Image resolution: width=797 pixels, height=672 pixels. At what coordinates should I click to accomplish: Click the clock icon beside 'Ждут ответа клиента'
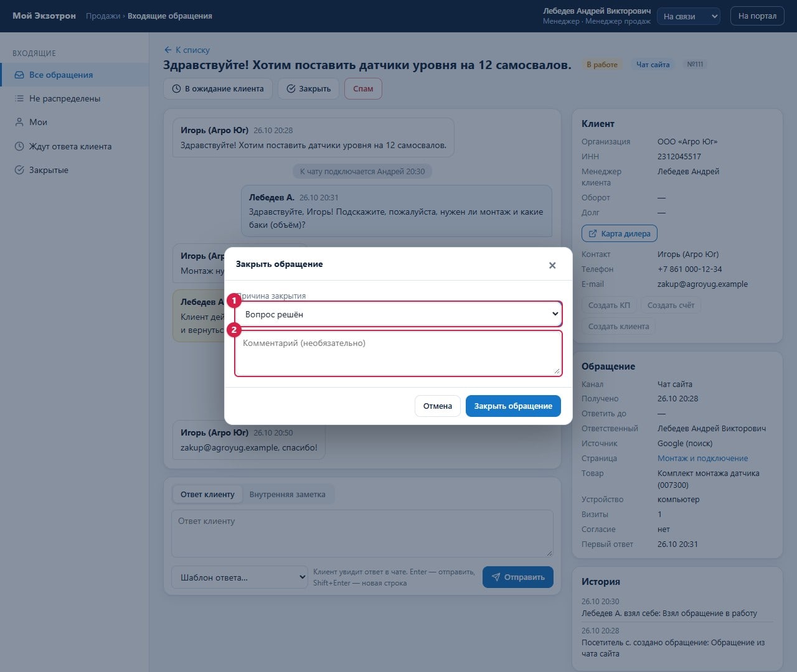coord(19,146)
